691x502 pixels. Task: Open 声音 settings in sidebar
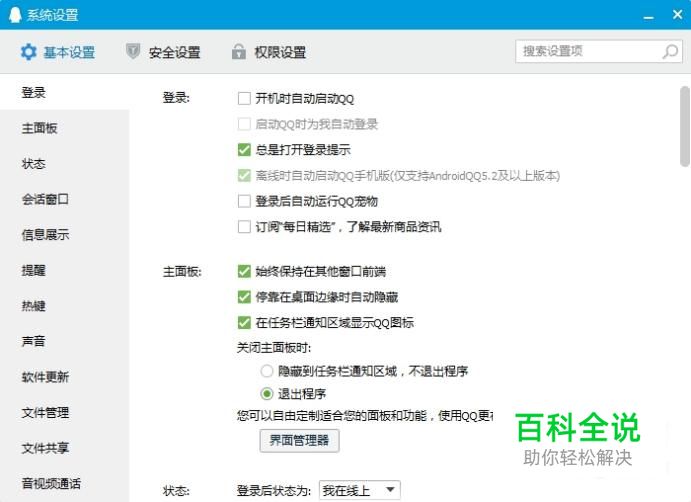coord(64,342)
